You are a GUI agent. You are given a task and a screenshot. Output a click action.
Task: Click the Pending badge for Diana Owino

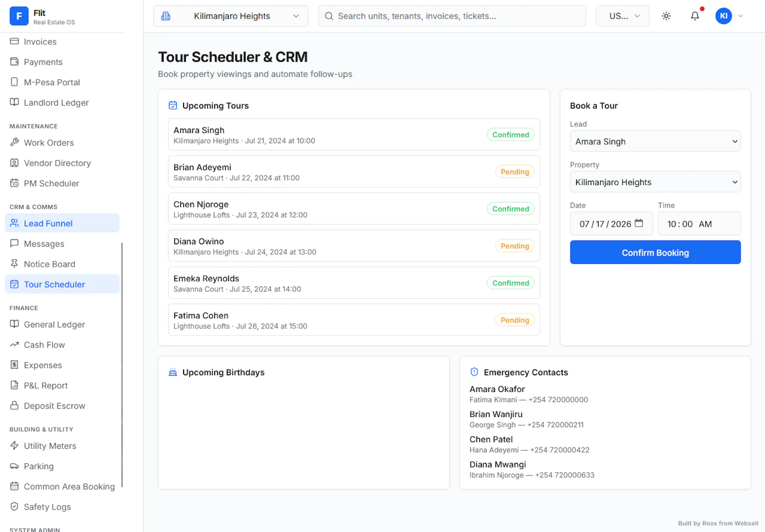514,246
